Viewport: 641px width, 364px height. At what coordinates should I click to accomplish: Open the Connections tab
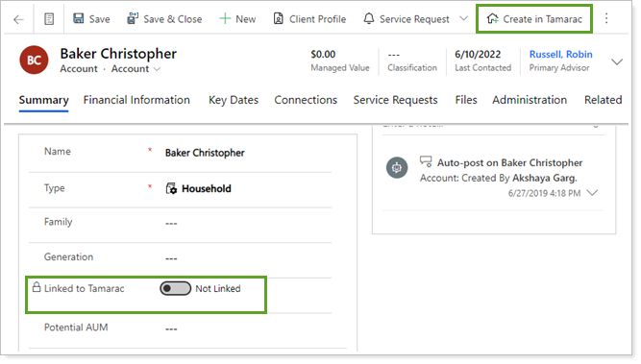[306, 100]
